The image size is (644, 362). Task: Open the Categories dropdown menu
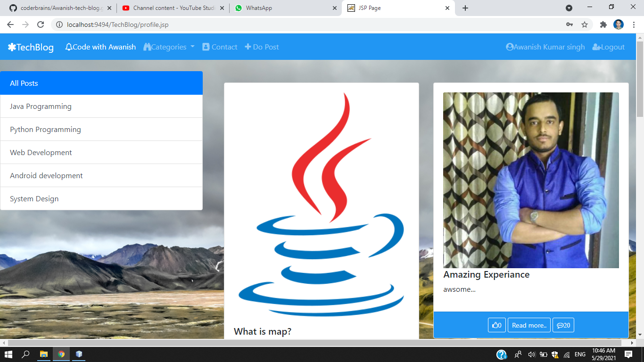pyautogui.click(x=169, y=47)
